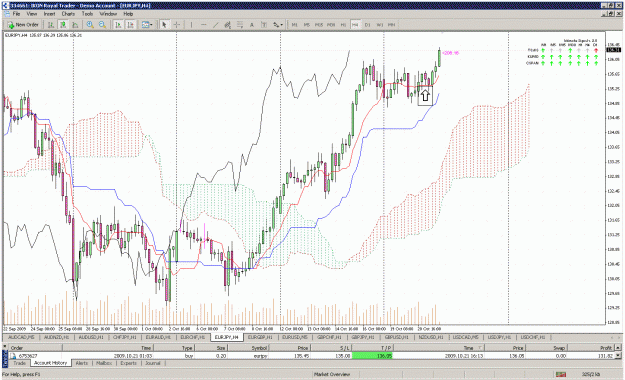The width and height of the screenshot is (625, 380).
Task: Select the H4 timeframe button
Action: pos(355,25)
